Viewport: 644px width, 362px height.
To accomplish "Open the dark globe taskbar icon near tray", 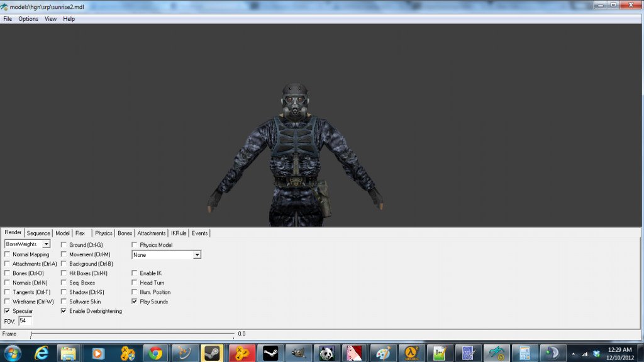I will pyautogui.click(x=552, y=353).
